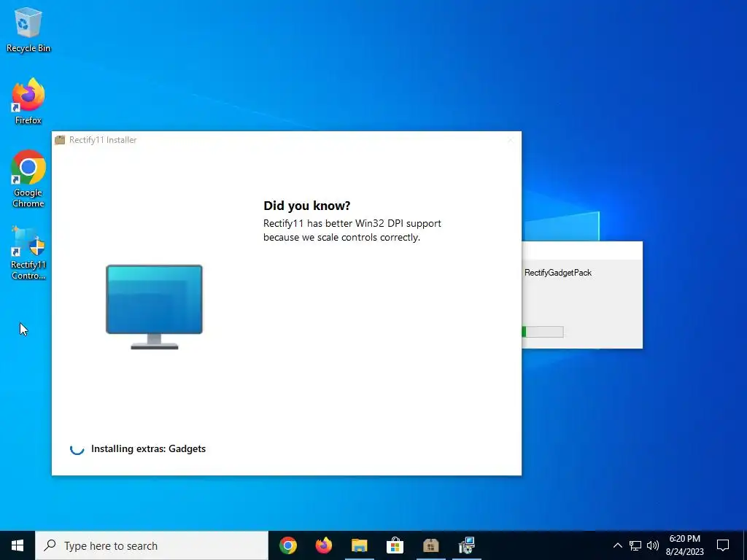Close the Rectify11 Installer window
This screenshot has width=747, height=560.
click(510, 140)
